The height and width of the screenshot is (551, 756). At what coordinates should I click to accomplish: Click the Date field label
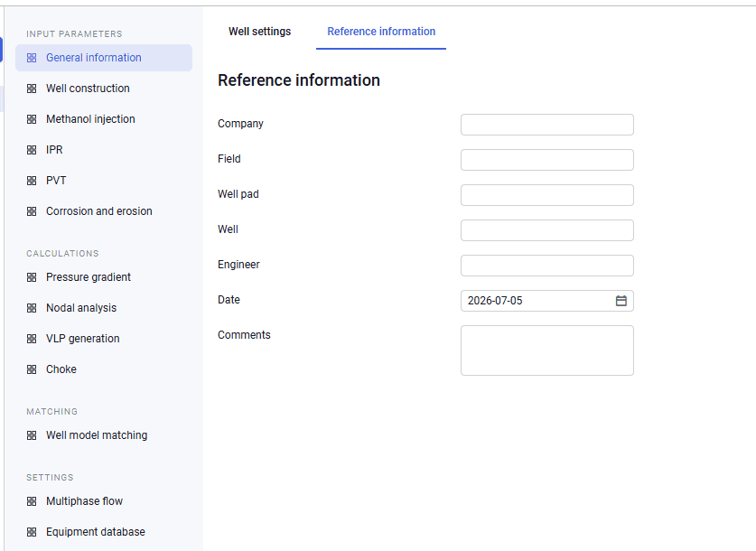tap(229, 300)
